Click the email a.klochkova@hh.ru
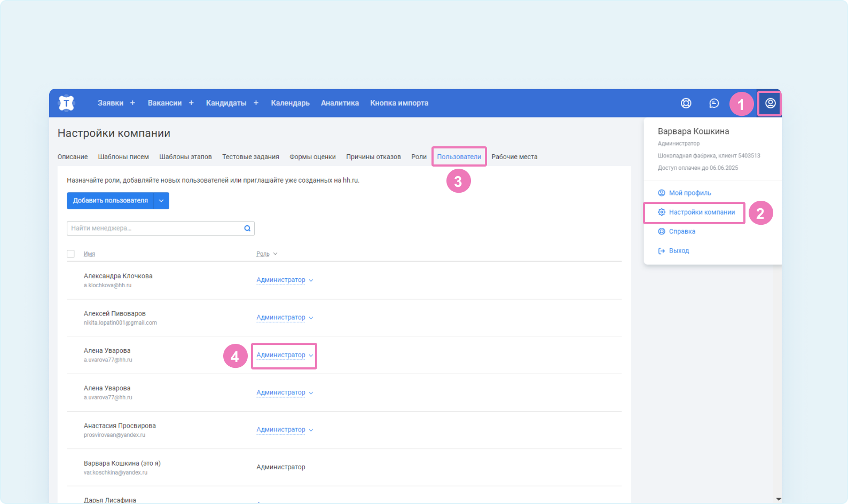This screenshot has height=504, width=848. pyautogui.click(x=107, y=286)
